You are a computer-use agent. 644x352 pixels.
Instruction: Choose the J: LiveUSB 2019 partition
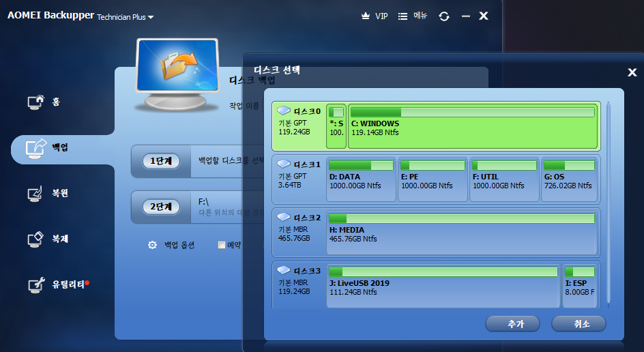click(443, 286)
